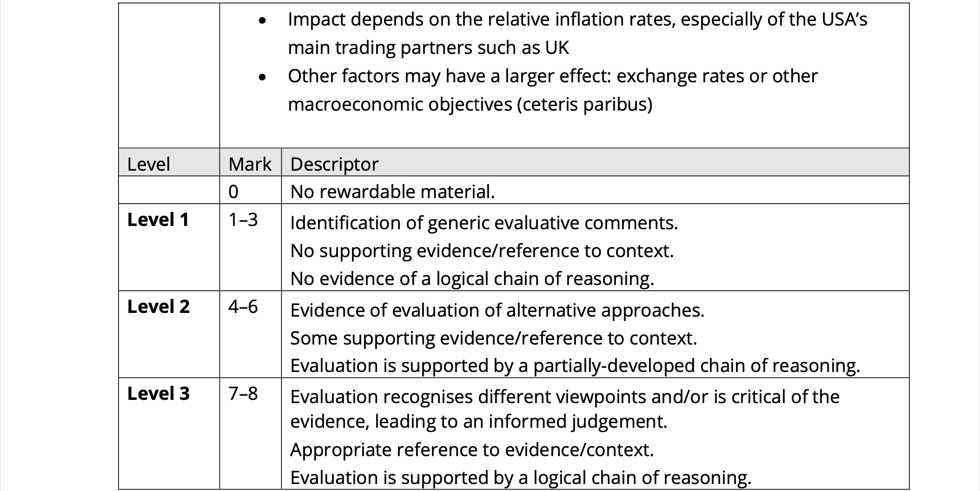Click the "1–3" mark range cell
The width and height of the screenshot is (980, 491).
pyautogui.click(x=243, y=220)
